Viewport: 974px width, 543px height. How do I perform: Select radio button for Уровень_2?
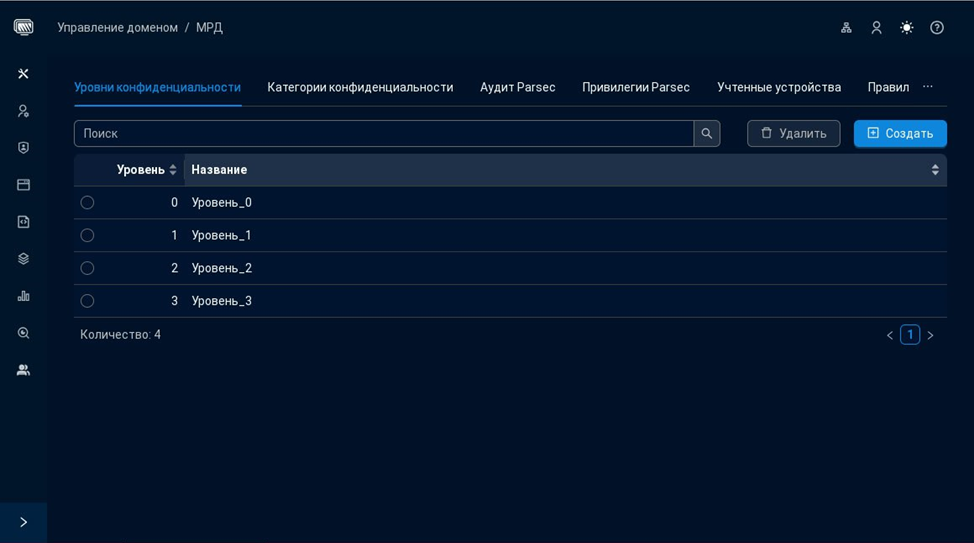coord(87,268)
